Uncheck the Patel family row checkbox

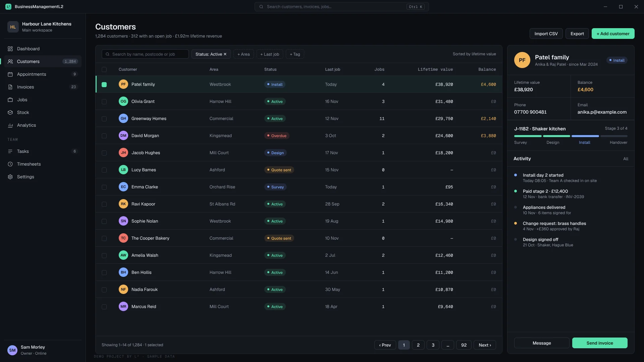[104, 84]
